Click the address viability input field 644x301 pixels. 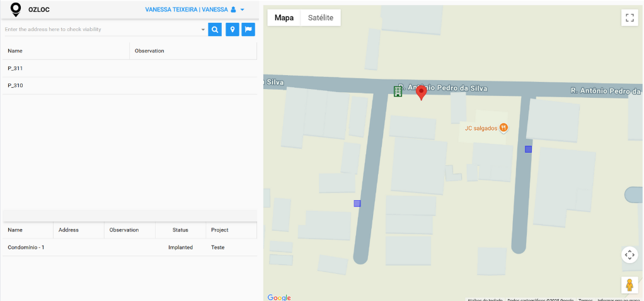pos(102,30)
